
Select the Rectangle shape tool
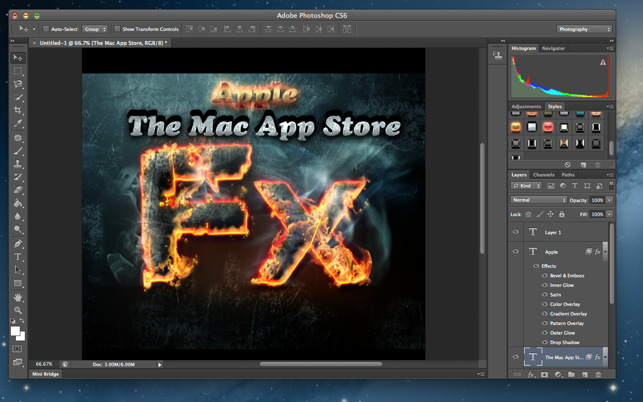(x=18, y=283)
